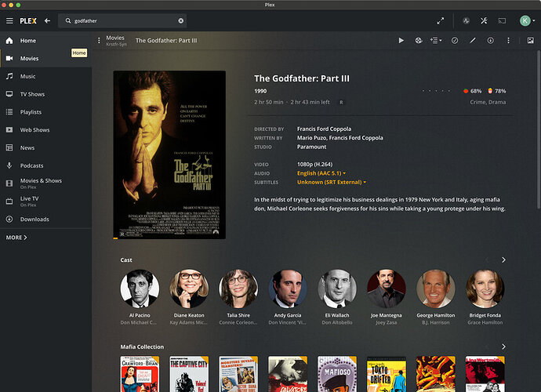Go to Home in sidebar
Image resolution: width=541 pixels, height=392 pixels.
click(x=46, y=40)
